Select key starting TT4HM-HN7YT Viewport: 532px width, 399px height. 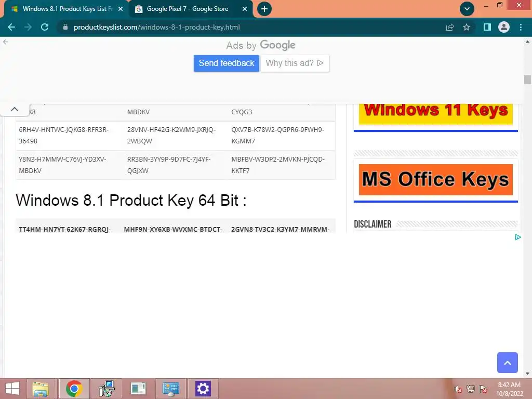tap(65, 229)
